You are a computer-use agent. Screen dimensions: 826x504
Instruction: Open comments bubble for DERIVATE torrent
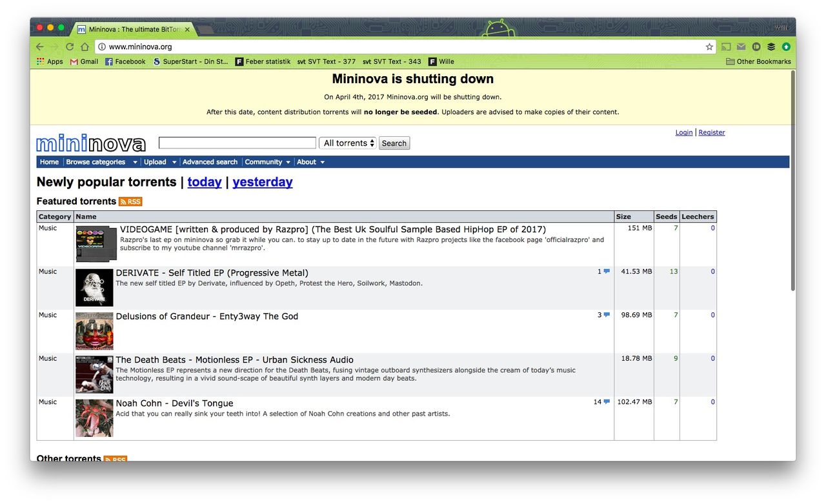[607, 272]
